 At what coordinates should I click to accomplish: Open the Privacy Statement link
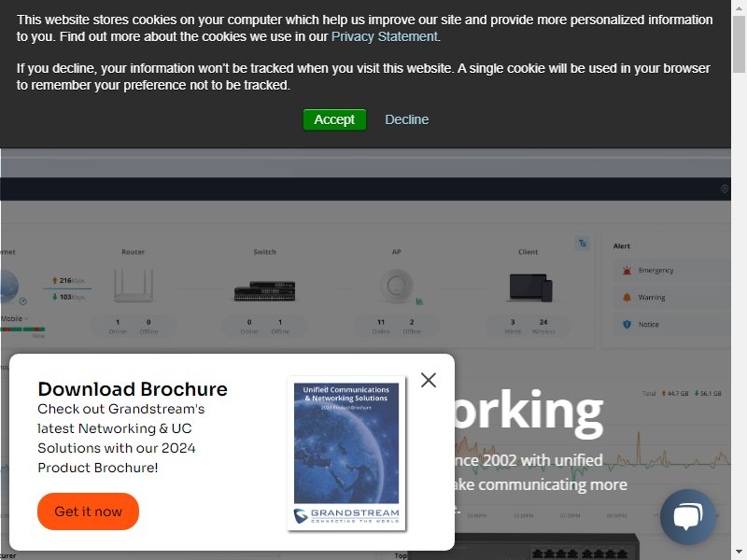(x=385, y=36)
